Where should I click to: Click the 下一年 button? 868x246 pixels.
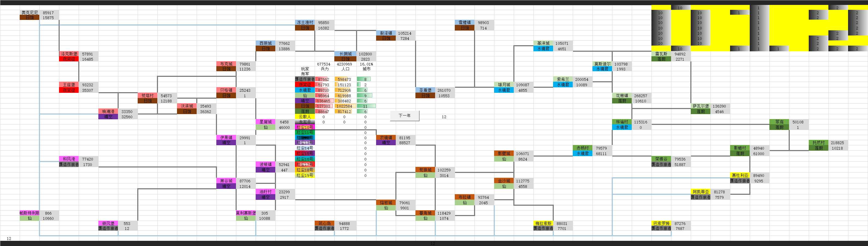tap(404, 115)
